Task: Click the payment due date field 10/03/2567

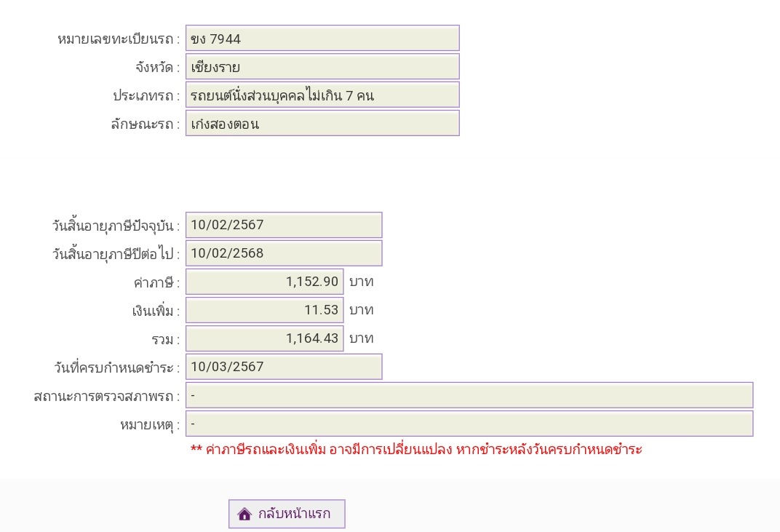Action: pos(284,367)
